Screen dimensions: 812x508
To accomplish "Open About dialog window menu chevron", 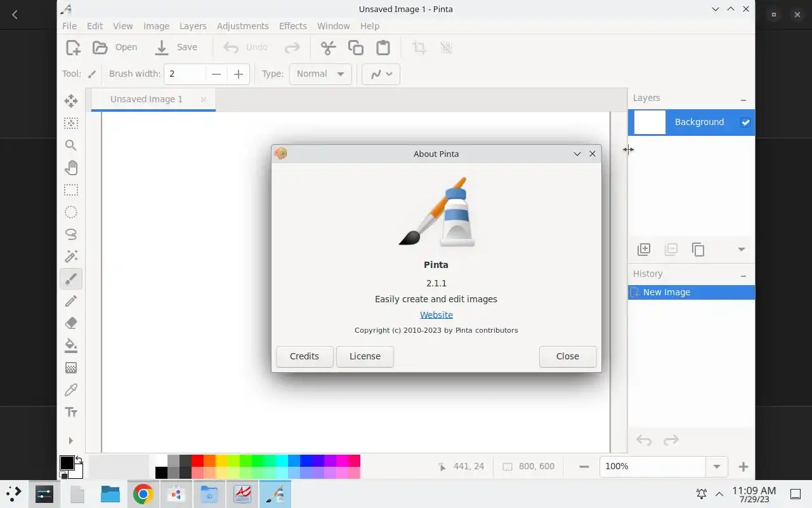I will [577, 154].
